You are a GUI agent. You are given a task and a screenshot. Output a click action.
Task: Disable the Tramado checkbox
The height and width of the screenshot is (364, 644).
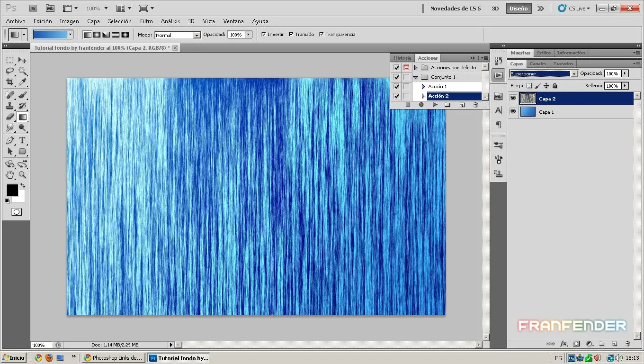[x=291, y=35]
